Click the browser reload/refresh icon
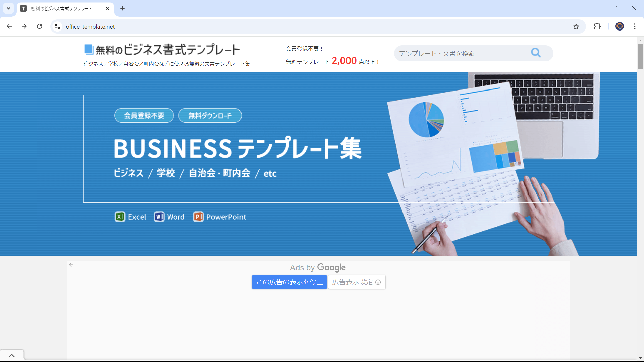Image resolution: width=644 pixels, height=362 pixels. click(x=40, y=26)
